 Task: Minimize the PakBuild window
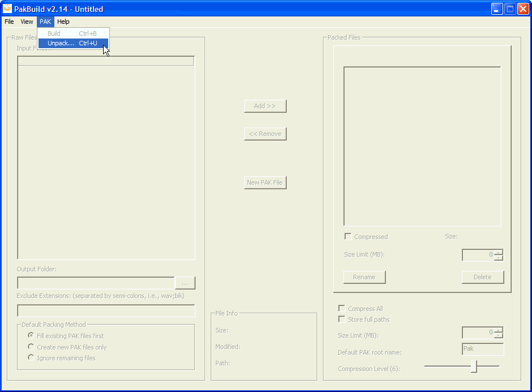497,9
